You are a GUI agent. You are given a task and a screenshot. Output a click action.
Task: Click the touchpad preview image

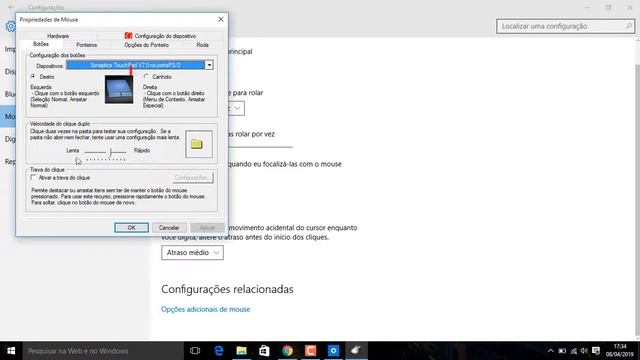click(119, 89)
